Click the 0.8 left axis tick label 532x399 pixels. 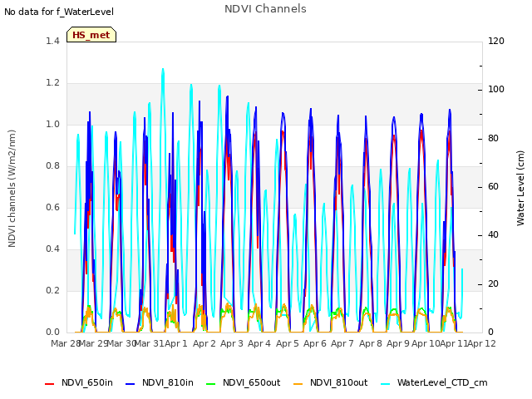pos(52,166)
